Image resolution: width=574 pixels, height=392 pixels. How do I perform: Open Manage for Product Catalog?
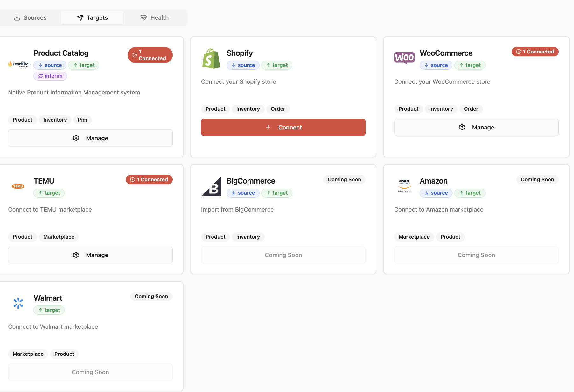[90, 138]
